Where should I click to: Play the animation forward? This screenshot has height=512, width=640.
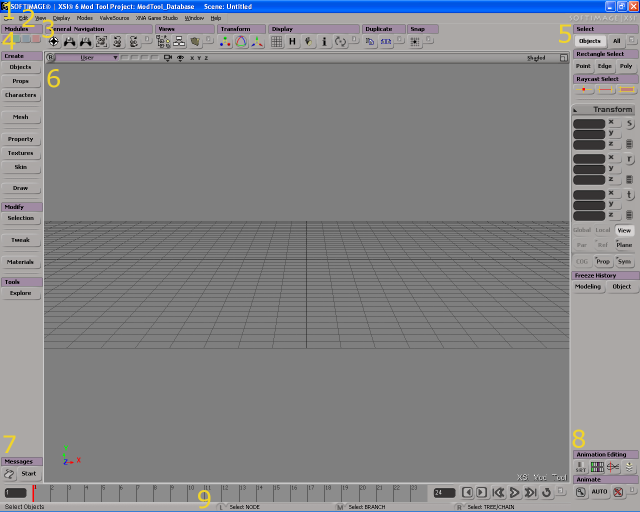click(x=514, y=493)
